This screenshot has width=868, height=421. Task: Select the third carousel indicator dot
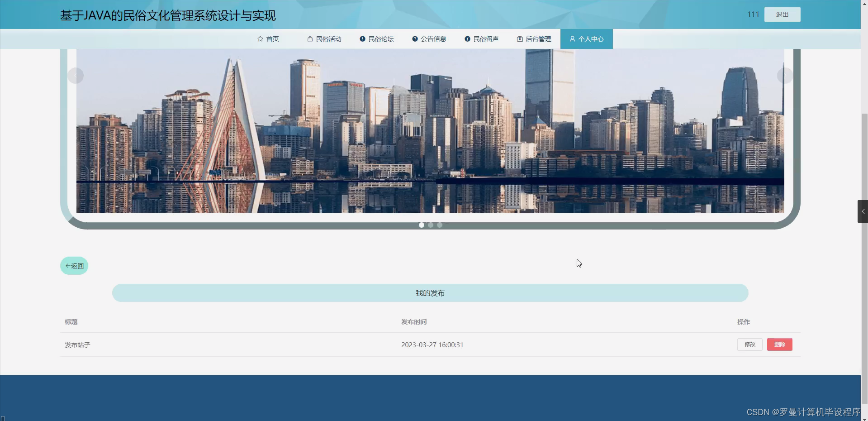click(439, 225)
